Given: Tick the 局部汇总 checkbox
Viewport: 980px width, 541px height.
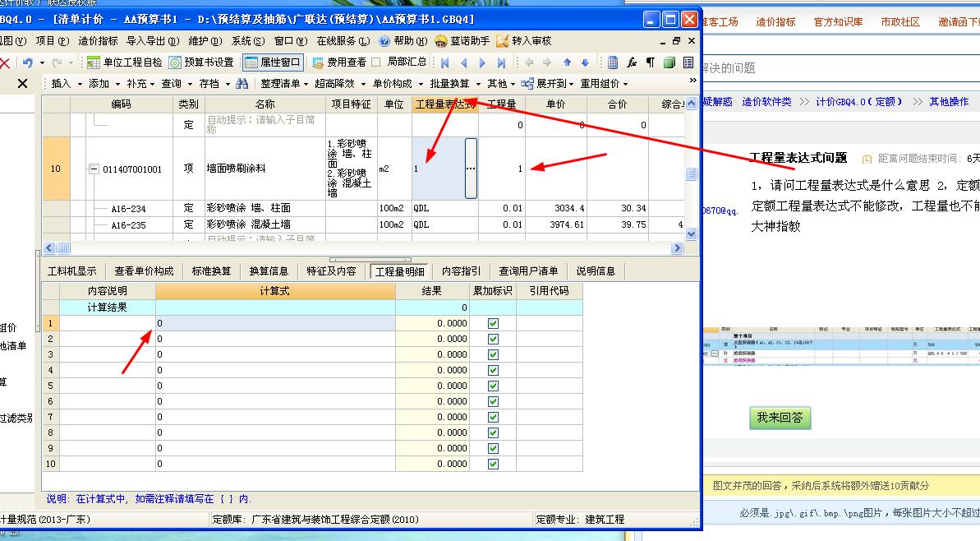Looking at the screenshot, I should coord(375,62).
